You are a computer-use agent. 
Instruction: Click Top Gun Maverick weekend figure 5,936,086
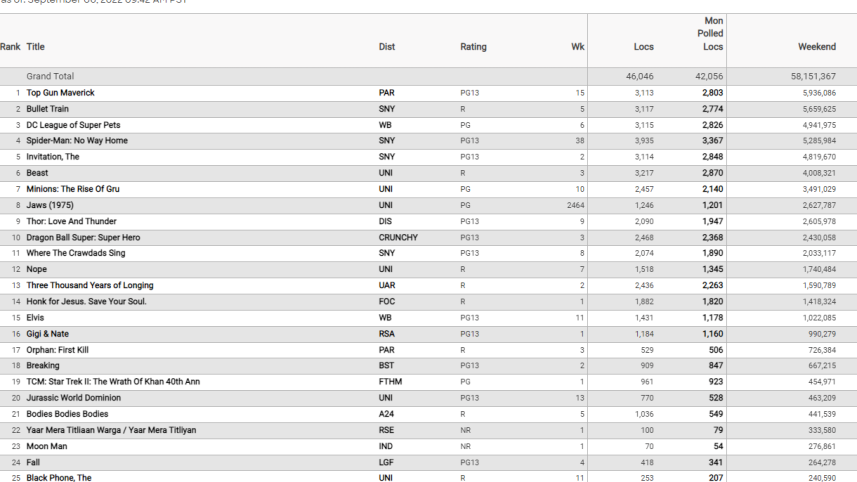point(819,93)
